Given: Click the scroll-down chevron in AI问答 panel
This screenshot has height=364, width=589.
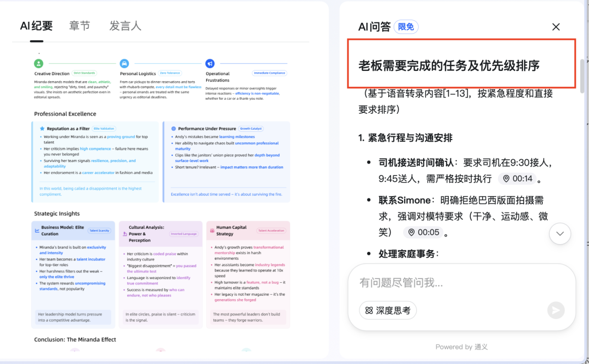Looking at the screenshot, I should [560, 234].
